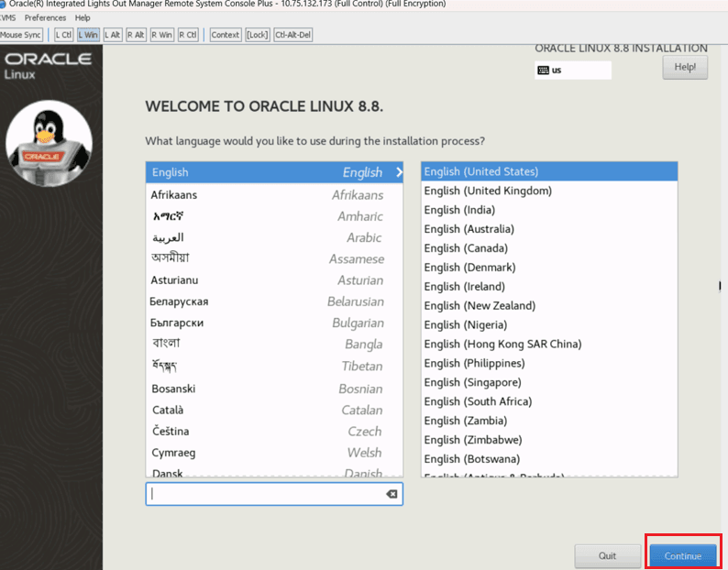Select Belarusian language row

(274, 301)
